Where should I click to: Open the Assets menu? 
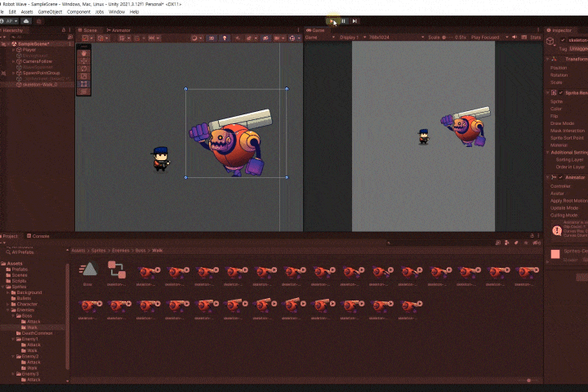pos(27,12)
